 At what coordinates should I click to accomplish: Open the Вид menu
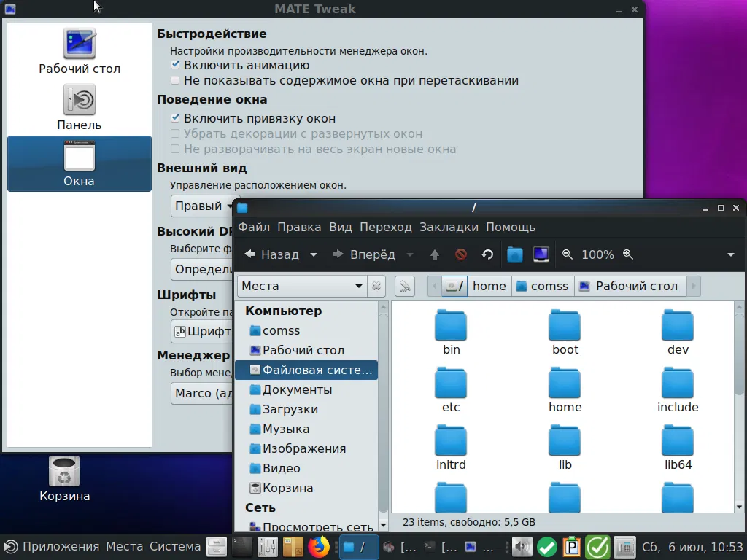coord(341,227)
